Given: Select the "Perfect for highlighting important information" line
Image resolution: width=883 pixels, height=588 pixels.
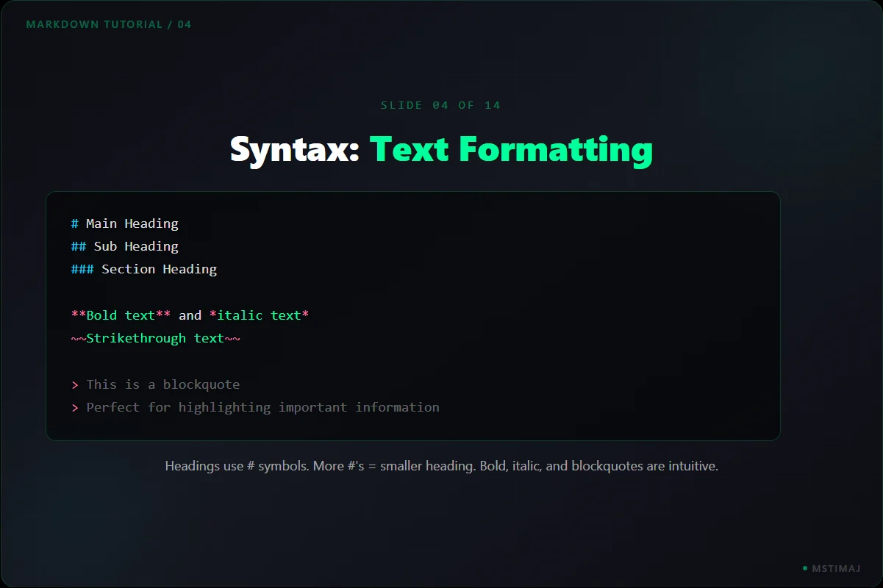Looking at the screenshot, I should pos(256,407).
